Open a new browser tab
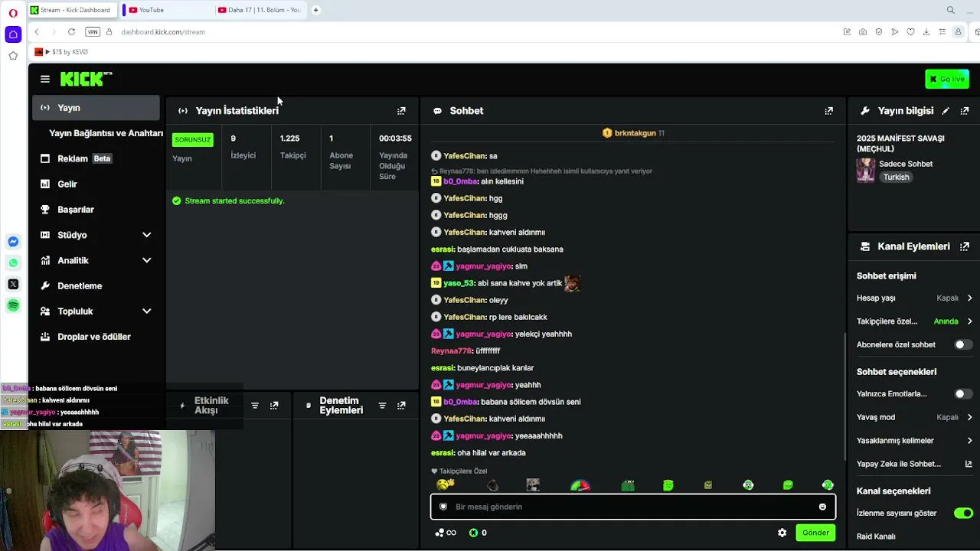This screenshot has height=551, width=980. point(315,10)
